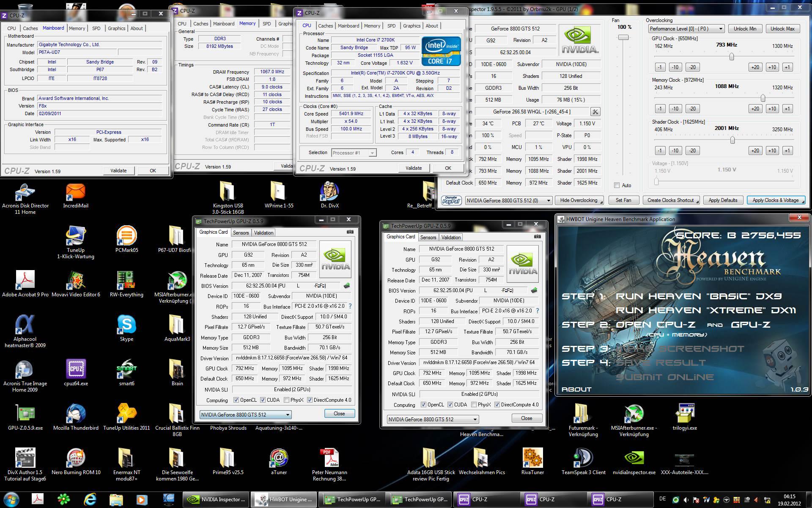Expand Performance Level [0] - (P0) dropdown
The width and height of the screenshot is (812, 508).
click(686, 29)
